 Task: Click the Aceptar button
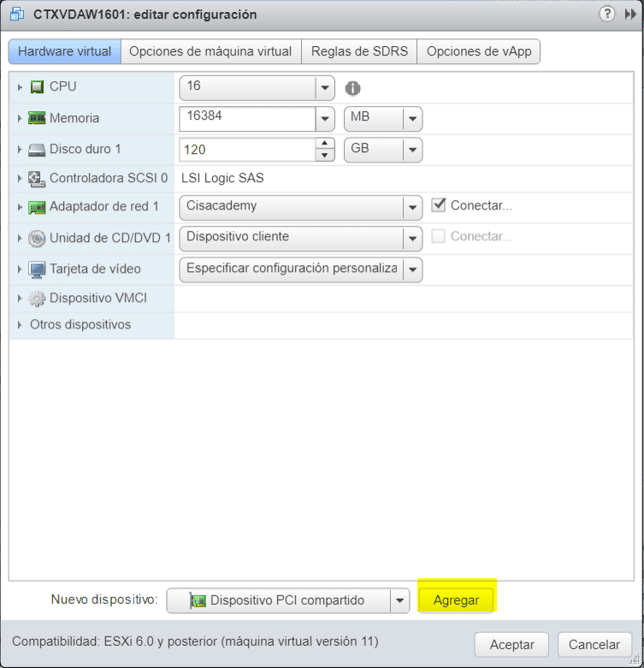pyautogui.click(x=511, y=645)
